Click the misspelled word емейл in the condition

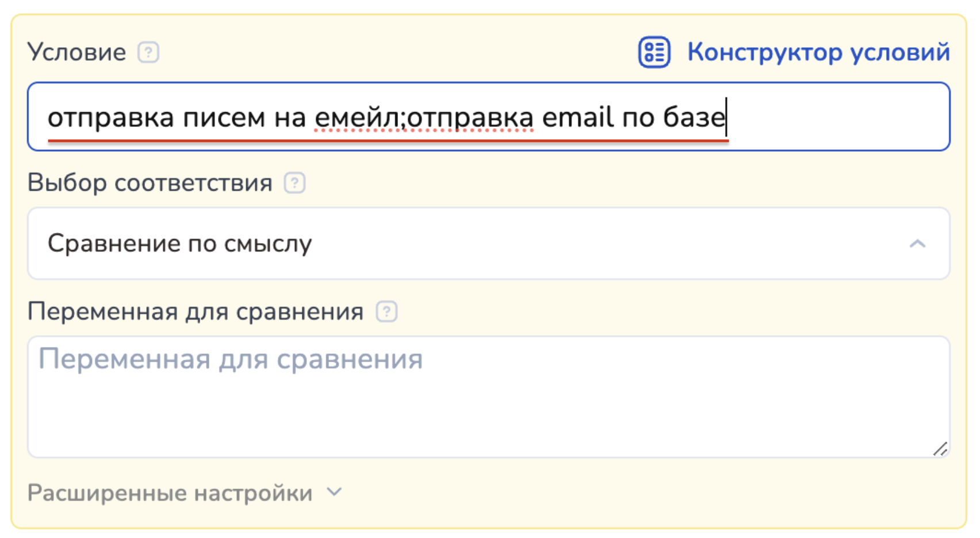(x=357, y=118)
